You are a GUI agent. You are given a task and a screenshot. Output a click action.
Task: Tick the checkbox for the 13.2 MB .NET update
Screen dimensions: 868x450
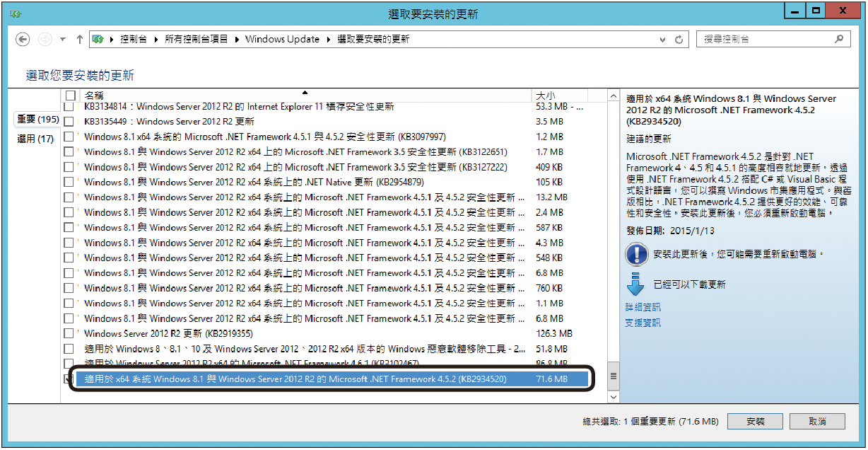coord(69,197)
